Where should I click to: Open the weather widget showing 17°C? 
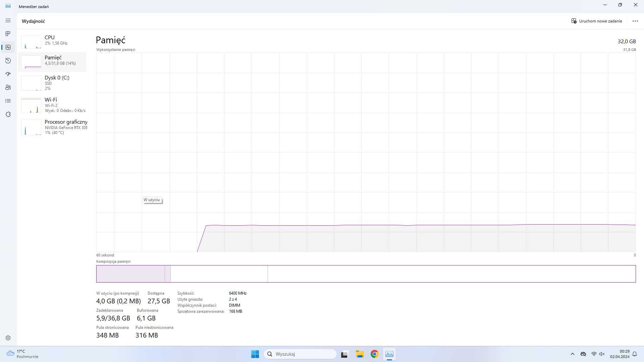(22, 354)
